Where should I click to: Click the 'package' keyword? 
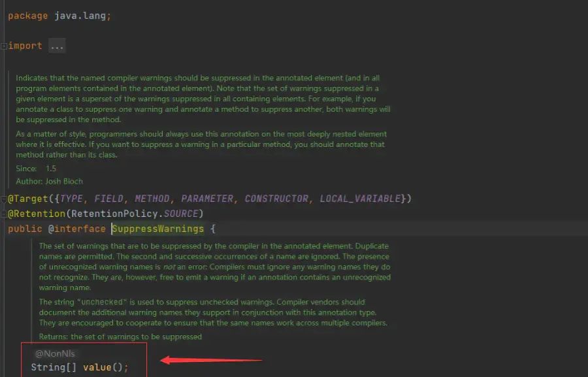27,16
